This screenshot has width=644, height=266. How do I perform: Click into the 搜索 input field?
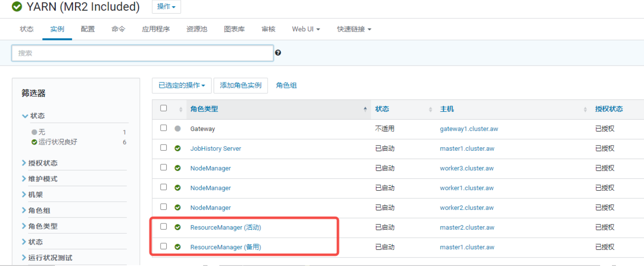143,53
